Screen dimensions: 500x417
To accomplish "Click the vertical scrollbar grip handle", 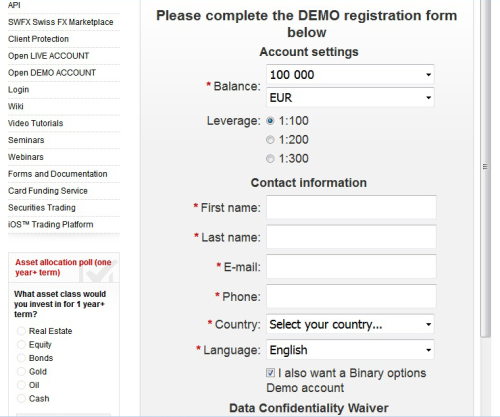I will (485, 166).
